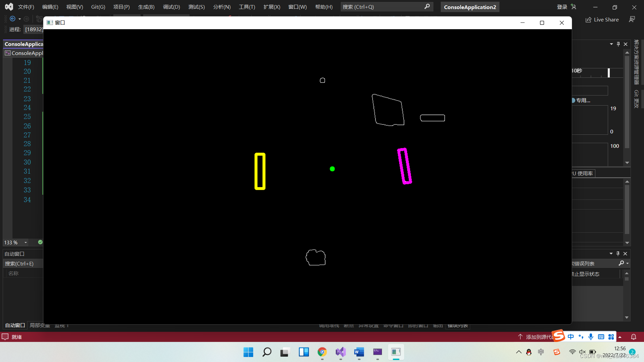Click the feedback icon beside Live Share
This screenshot has height=362, width=644.
coord(632,19)
